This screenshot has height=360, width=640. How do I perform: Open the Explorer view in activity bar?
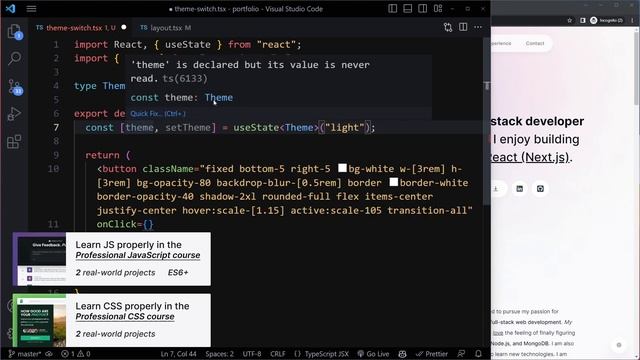click(15, 31)
